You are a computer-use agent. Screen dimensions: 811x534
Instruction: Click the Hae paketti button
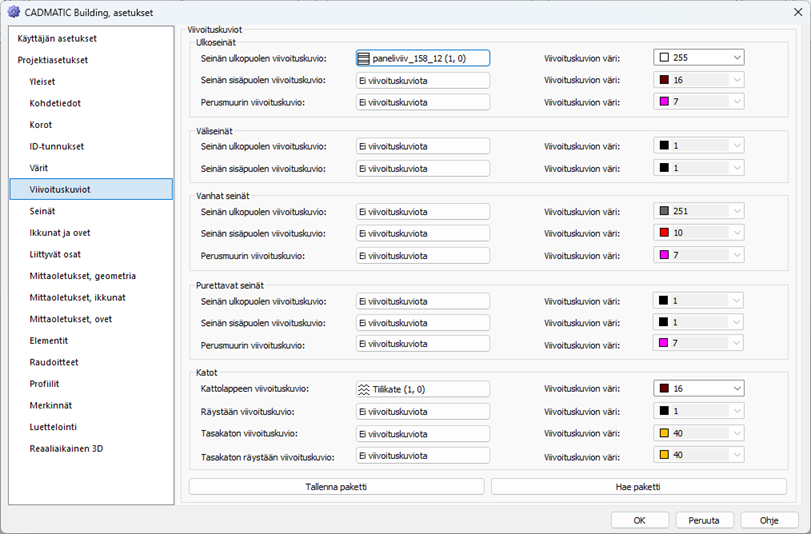[638, 487]
